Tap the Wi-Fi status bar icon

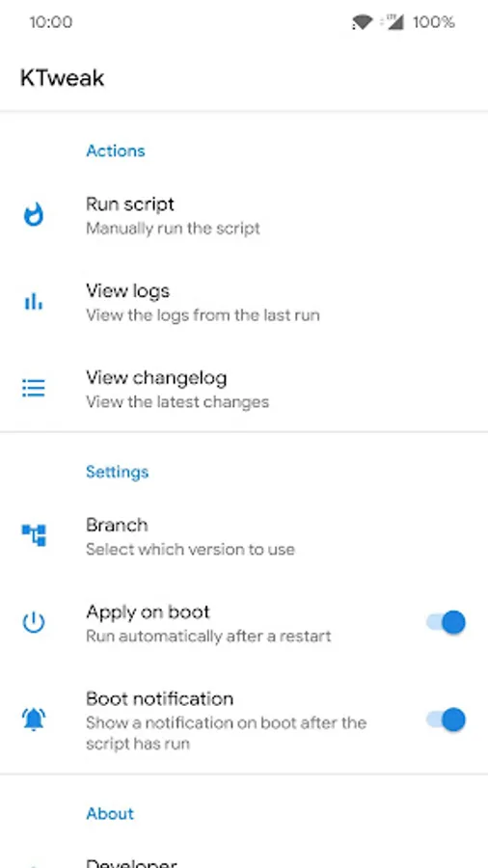(362, 22)
